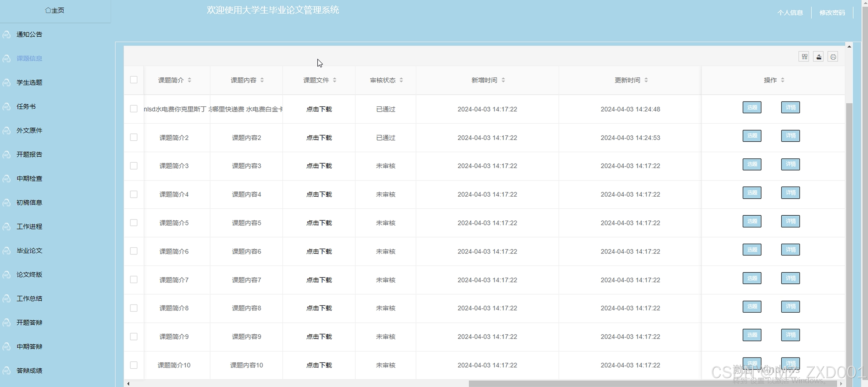The width and height of the screenshot is (868, 387).
Task: Click the export table icon
Action: point(819,57)
